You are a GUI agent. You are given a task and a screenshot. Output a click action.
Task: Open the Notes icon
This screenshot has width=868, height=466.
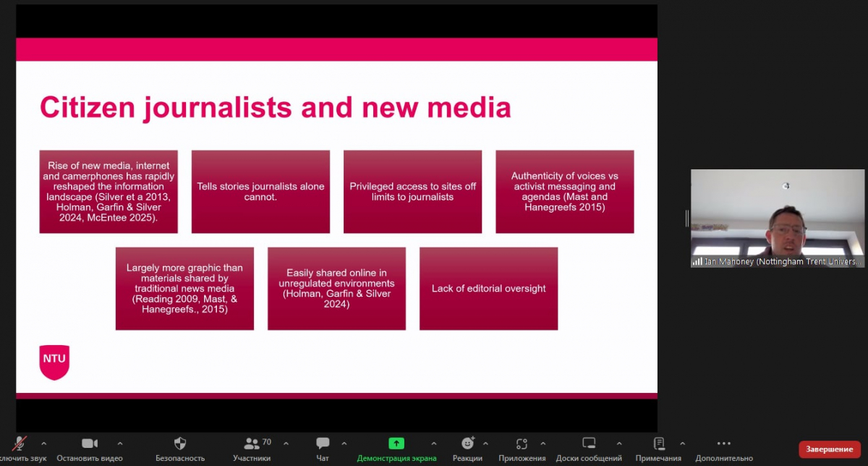(x=658, y=444)
